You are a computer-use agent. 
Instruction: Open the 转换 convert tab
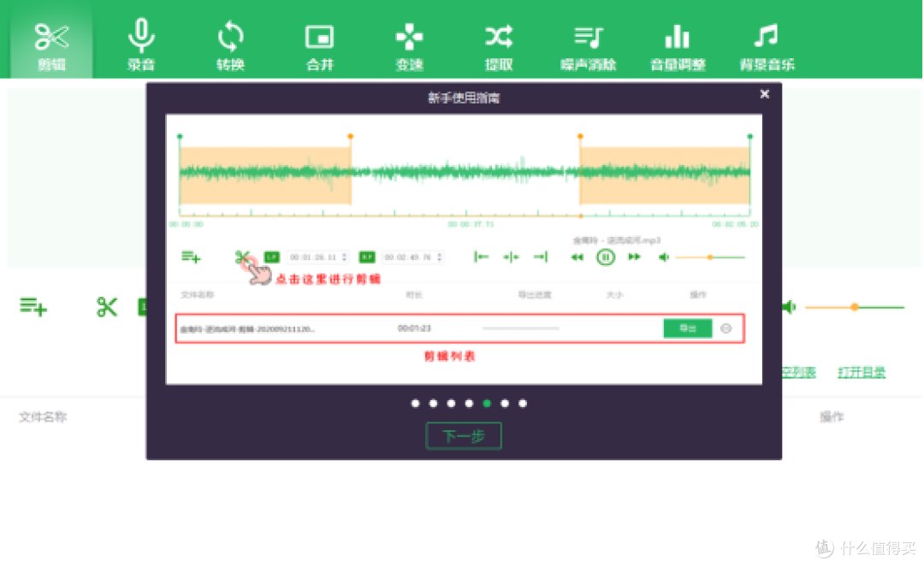230,46
